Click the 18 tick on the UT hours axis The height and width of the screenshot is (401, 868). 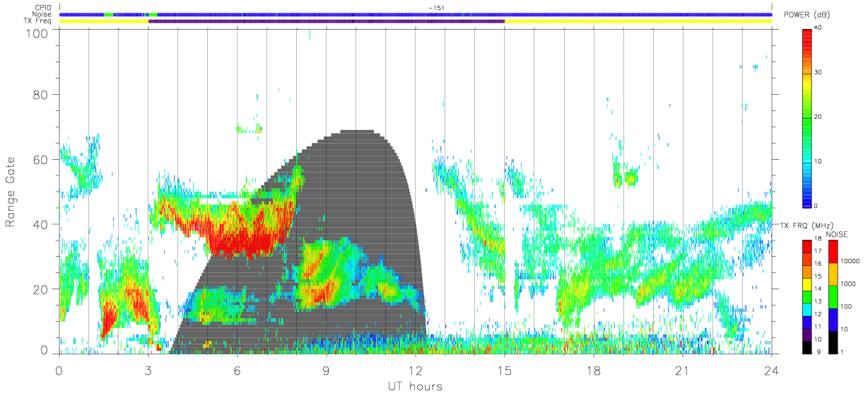[594, 370]
